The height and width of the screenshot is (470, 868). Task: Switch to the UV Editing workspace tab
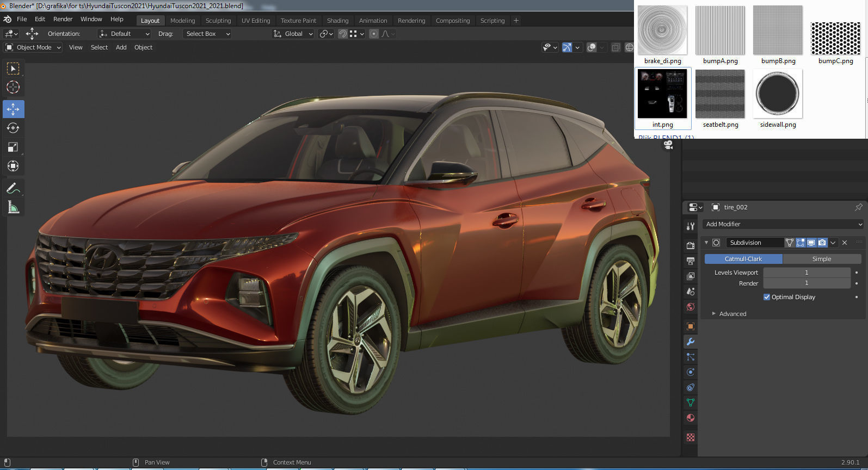256,21
